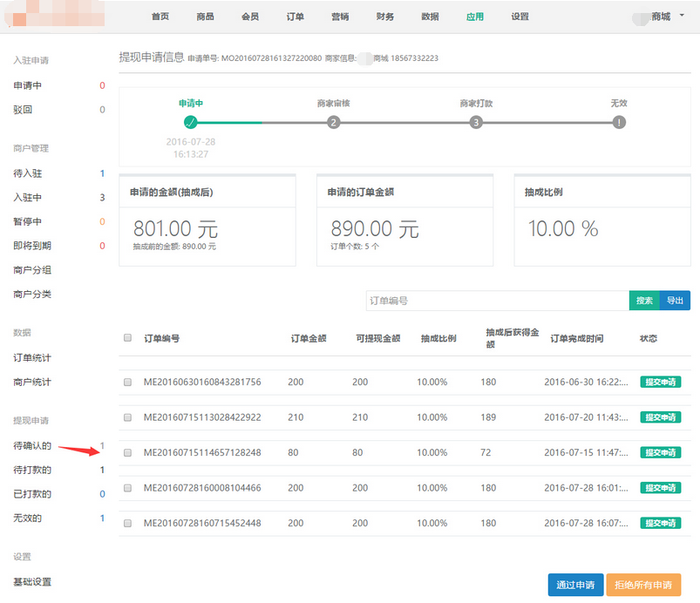Approve with the 通过申请 button
700x603 pixels.
pyautogui.click(x=575, y=585)
